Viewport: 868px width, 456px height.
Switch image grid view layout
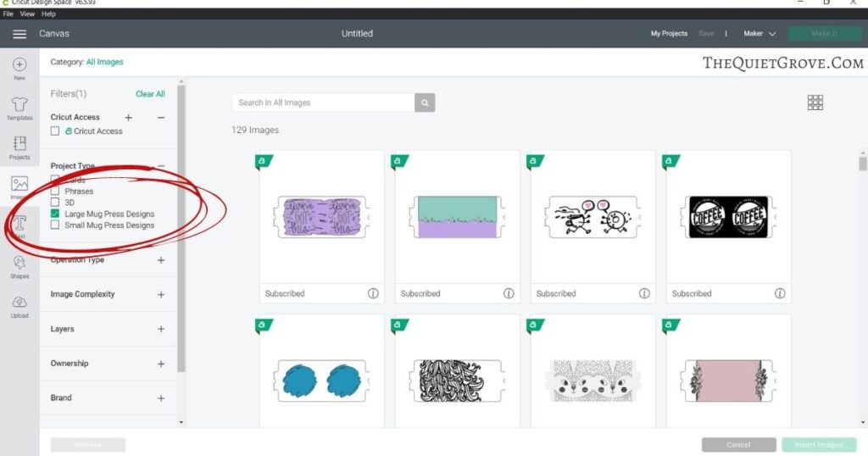click(815, 103)
